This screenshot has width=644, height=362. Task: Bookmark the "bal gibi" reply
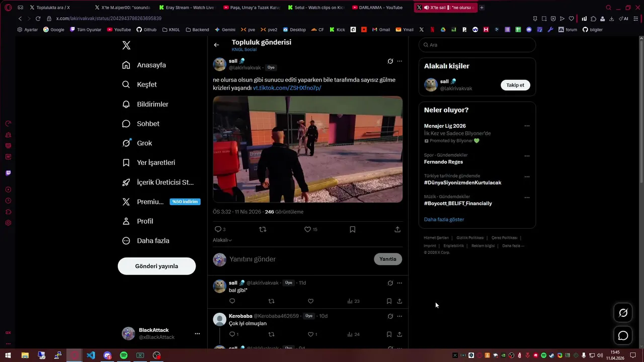click(389, 301)
